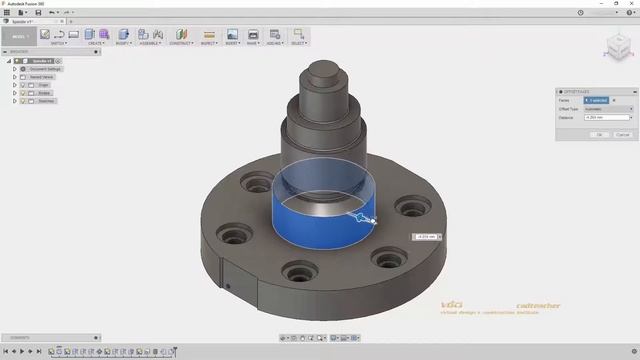The height and width of the screenshot is (360, 640).
Task: Open the MODEL workspace switcher
Action: [19, 37]
